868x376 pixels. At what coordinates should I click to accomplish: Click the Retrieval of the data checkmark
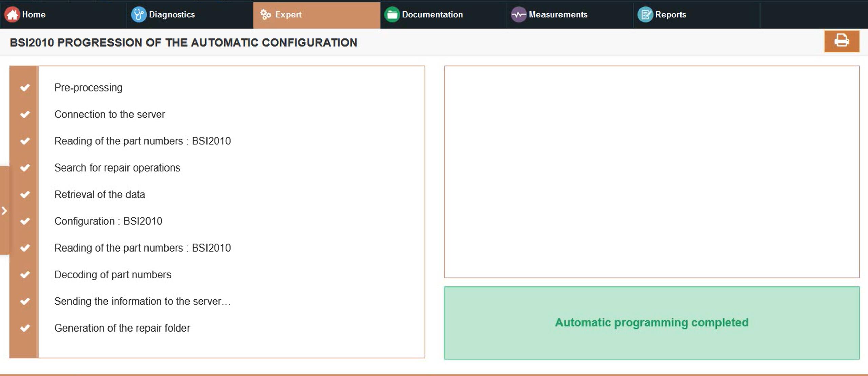click(25, 194)
